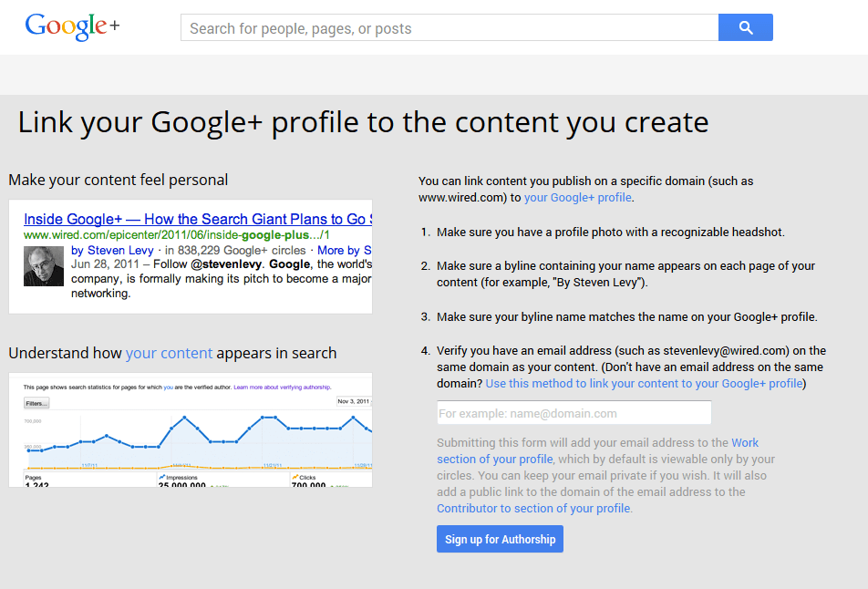Click the 'by Steven Levy' author link
The image size is (868, 589).
112,250
